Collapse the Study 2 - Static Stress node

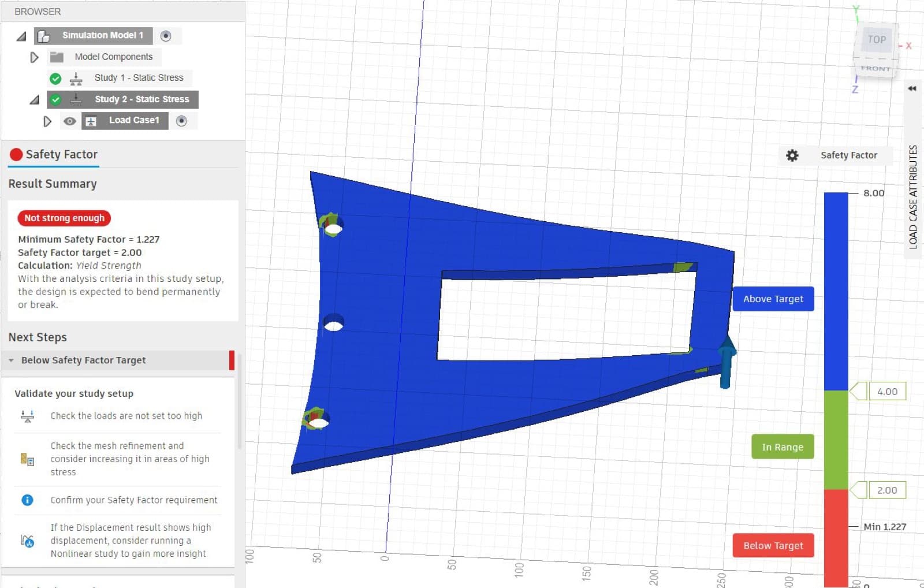[x=35, y=100]
